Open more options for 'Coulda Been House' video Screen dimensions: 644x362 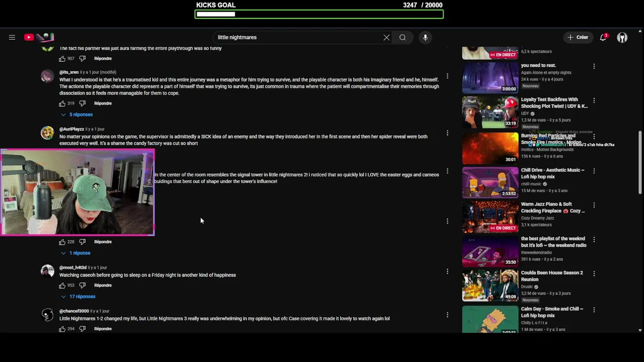594,274
